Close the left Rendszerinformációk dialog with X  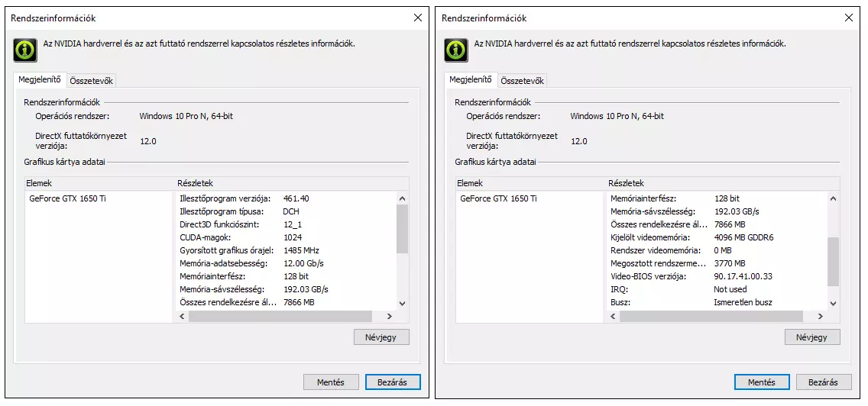pos(418,18)
